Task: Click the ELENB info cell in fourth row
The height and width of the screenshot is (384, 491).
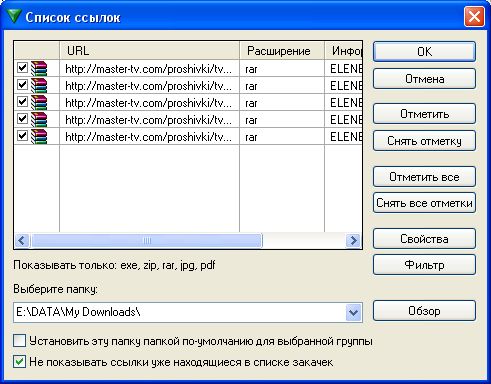Action: pyautogui.click(x=344, y=120)
